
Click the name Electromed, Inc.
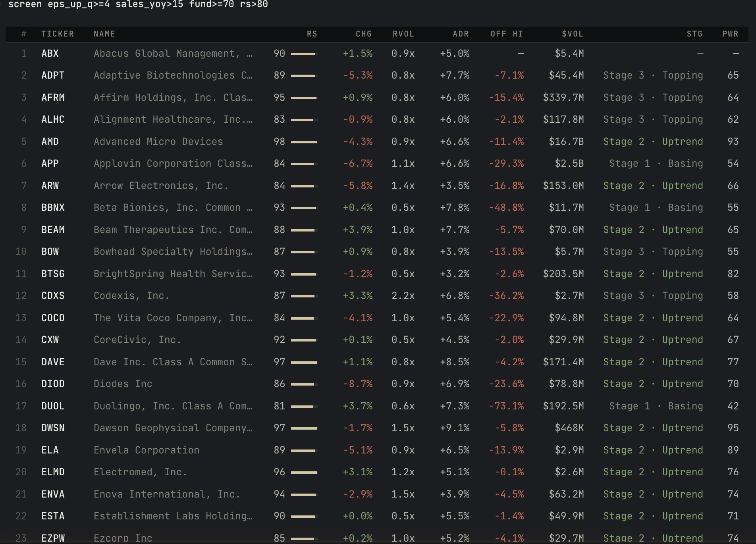coord(141,472)
